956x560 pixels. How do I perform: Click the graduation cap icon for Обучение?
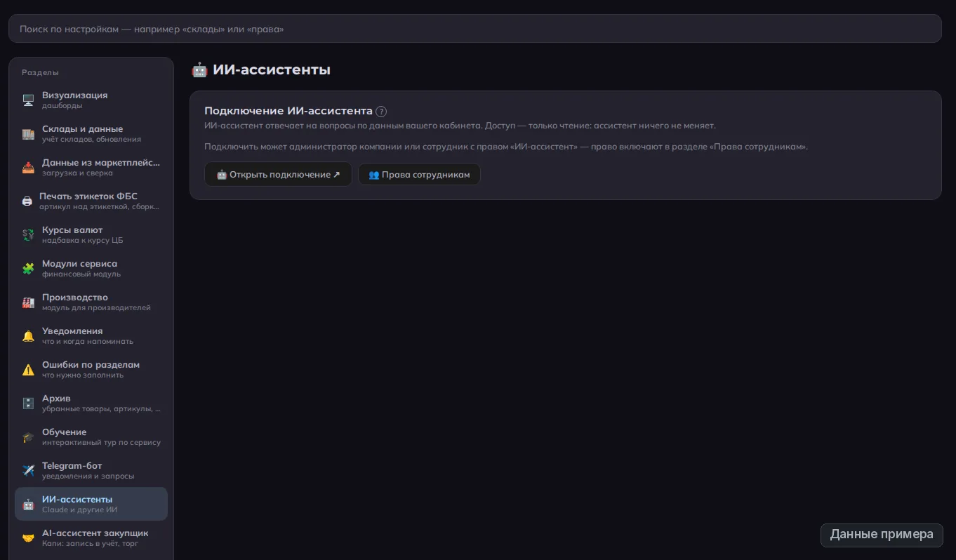coord(28,437)
